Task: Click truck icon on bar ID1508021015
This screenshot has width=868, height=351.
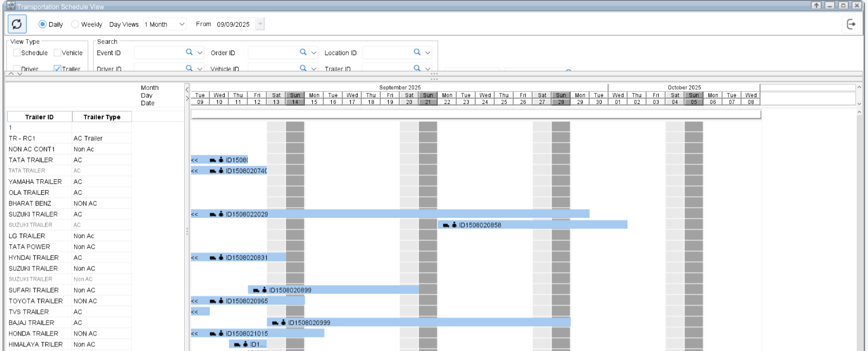Action: [x=212, y=333]
